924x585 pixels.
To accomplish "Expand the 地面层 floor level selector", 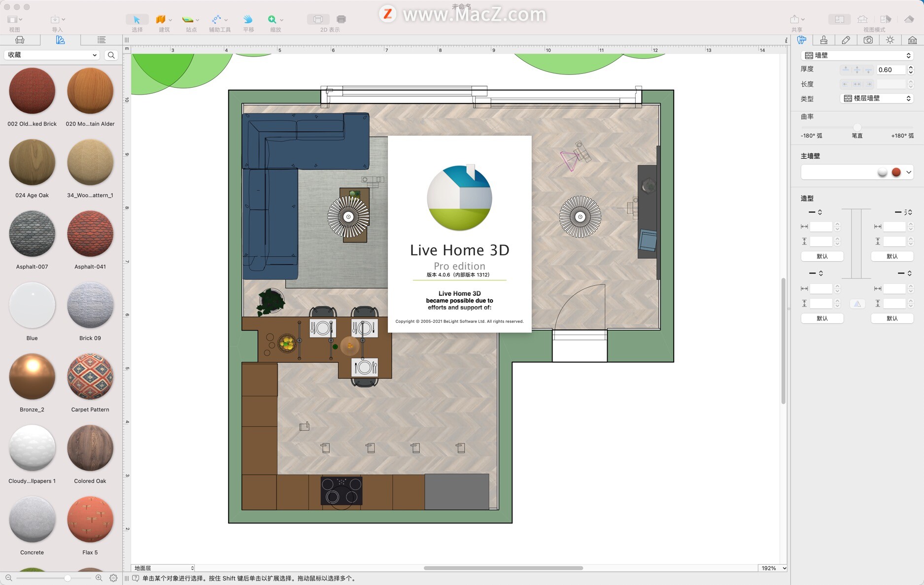I will pos(163,568).
